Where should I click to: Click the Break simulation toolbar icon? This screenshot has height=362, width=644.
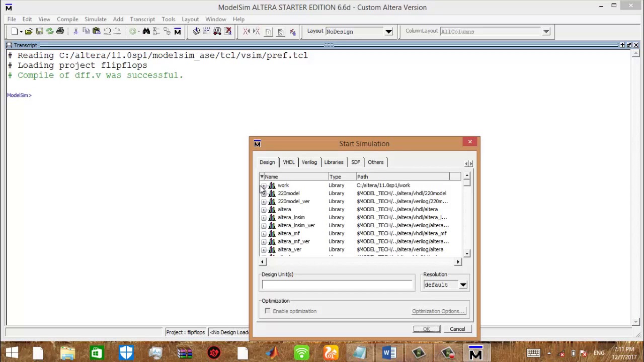(228, 31)
